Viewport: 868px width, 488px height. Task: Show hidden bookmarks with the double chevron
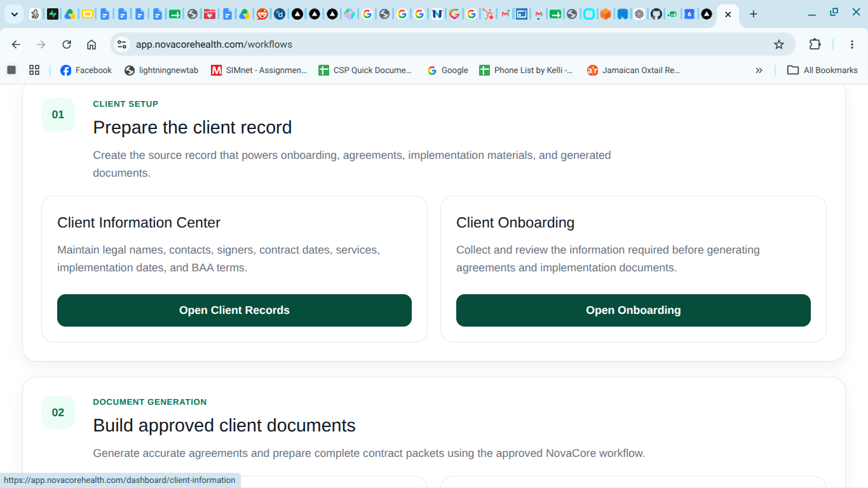(759, 71)
